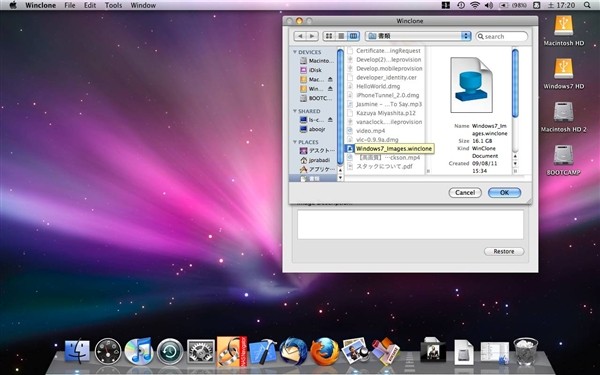Click the Image Description text area
The width and height of the screenshot is (600, 375).
410,225
